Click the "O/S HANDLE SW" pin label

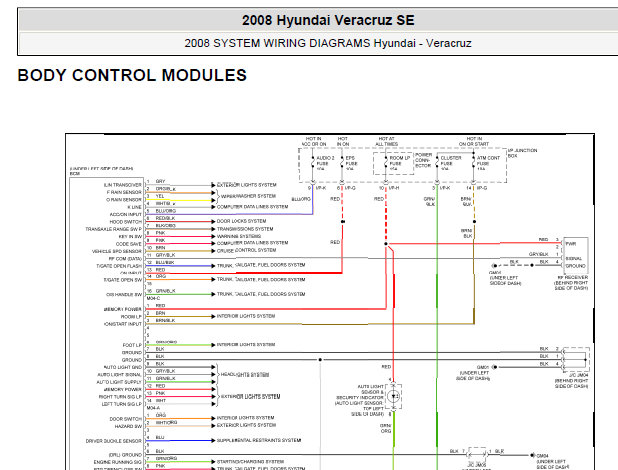[x=124, y=295]
